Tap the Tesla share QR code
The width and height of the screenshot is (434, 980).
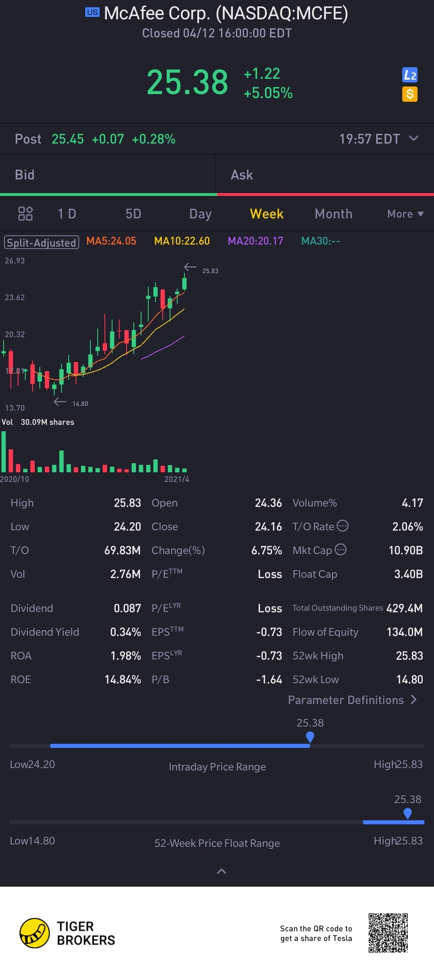pos(388,933)
